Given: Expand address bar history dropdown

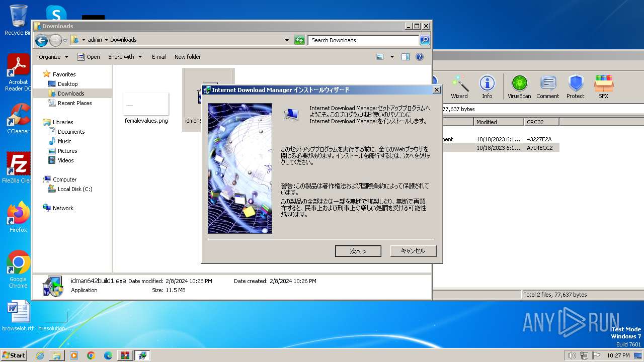Looking at the screenshot, I should coord(287,40).
